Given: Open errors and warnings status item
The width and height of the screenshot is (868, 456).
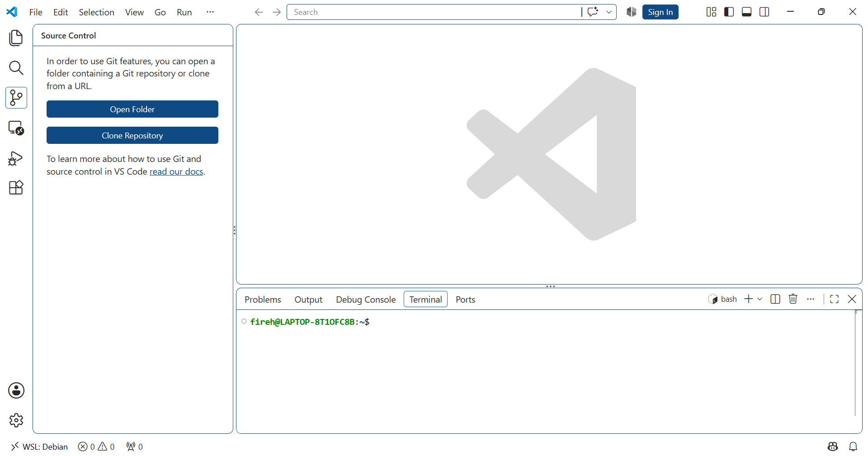Looking at the screenshot, I should tap(96, 446).
